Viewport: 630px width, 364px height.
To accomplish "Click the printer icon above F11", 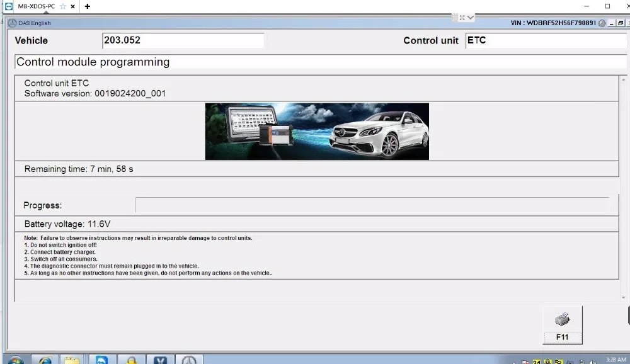I will point(562,320).
